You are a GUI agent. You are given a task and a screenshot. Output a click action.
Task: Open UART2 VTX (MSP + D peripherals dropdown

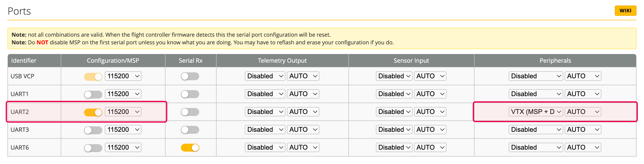click(x=535, y=112)
